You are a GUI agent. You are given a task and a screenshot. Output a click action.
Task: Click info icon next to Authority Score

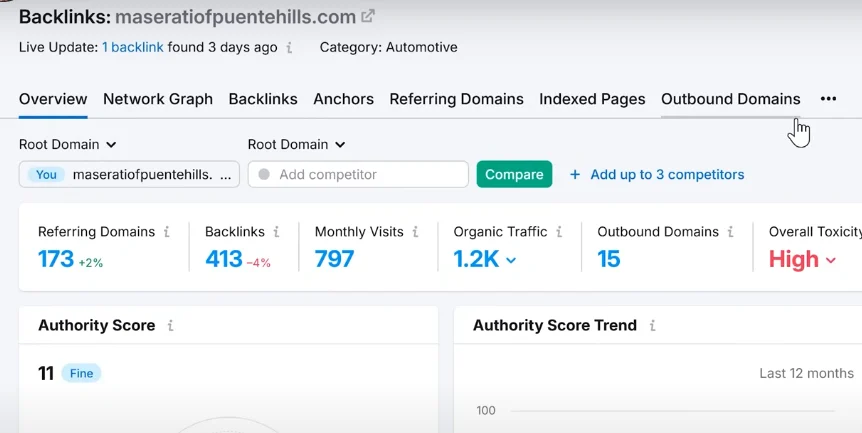pyautogui.click(x=170, y=325)
